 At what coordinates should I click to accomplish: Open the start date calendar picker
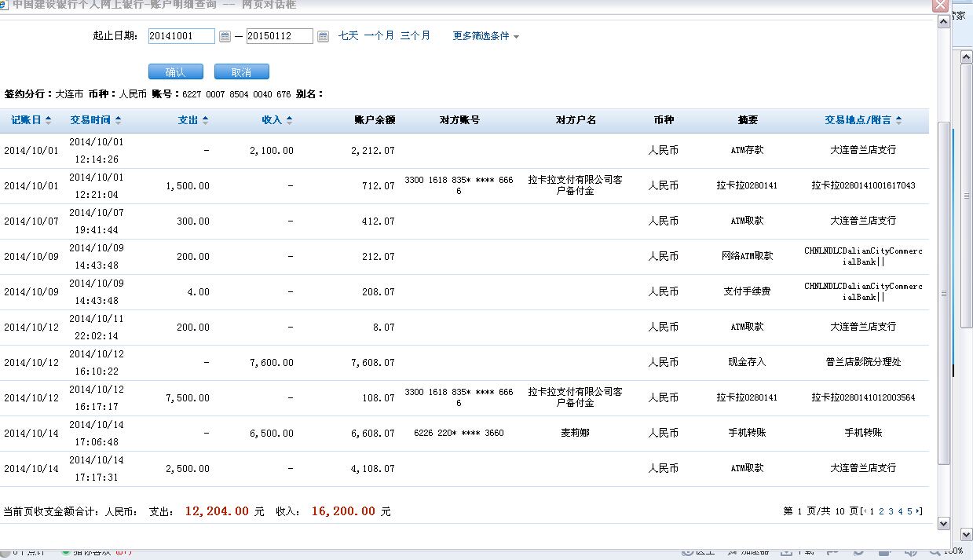225,36
